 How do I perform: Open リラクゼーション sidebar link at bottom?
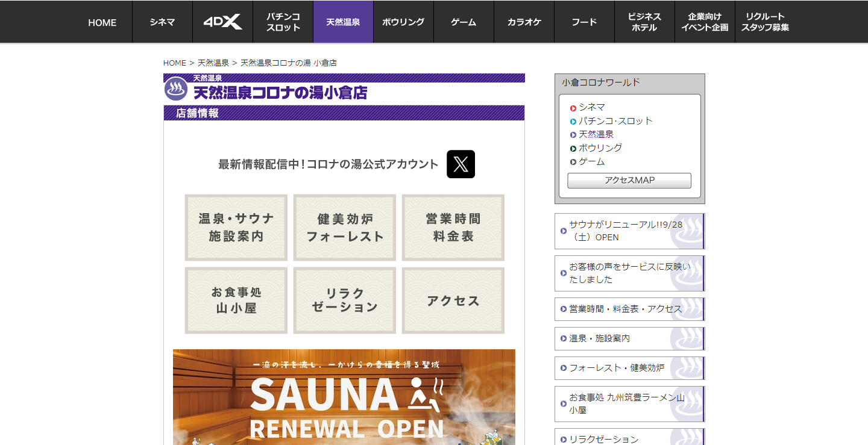tap(629, 437)
